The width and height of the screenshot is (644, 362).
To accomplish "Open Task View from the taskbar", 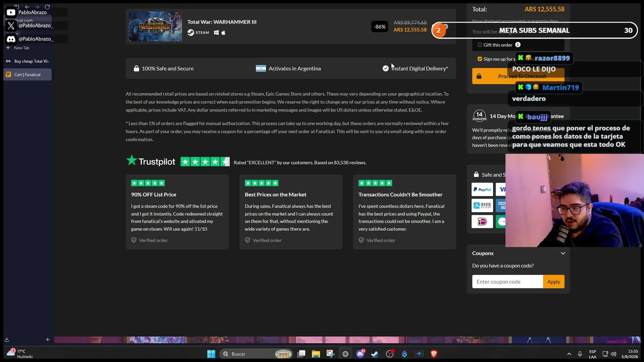I will pyautogui.click(x=301, y=354).
